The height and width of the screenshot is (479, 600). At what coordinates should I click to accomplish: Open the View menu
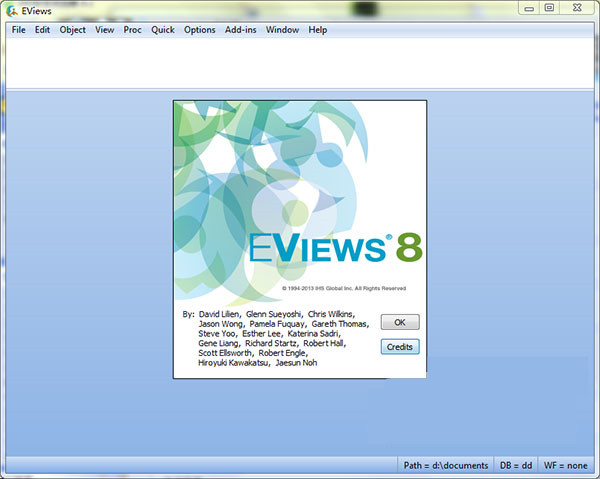pyautogui.click(x=104, y=30)
